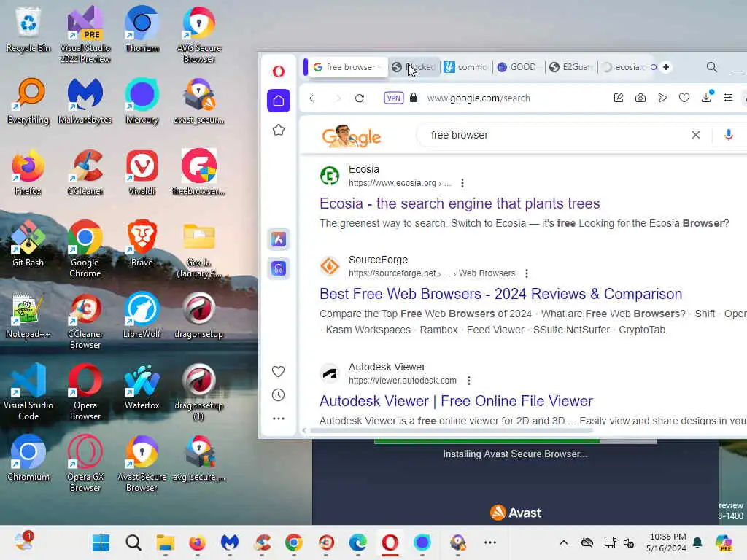This screenshot has width=747, height=560.
Task: Show more taskbar apps overflow dots
Action: pos(489,542)
